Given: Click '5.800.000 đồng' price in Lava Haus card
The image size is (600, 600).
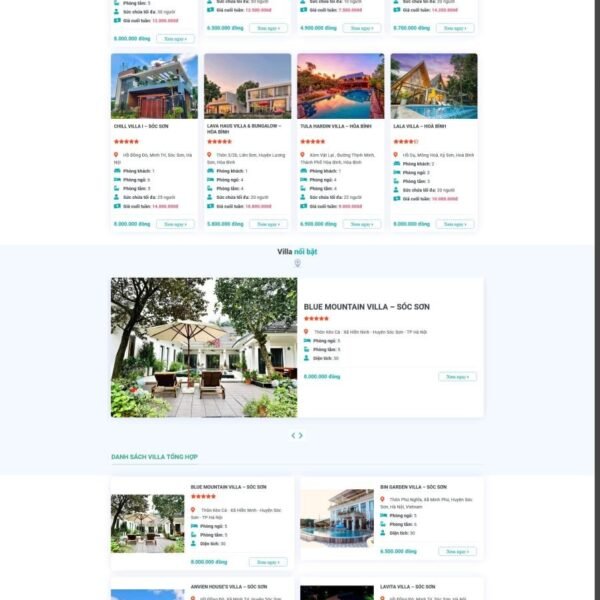Looking at the screenshot, I should tap(225, 224).
